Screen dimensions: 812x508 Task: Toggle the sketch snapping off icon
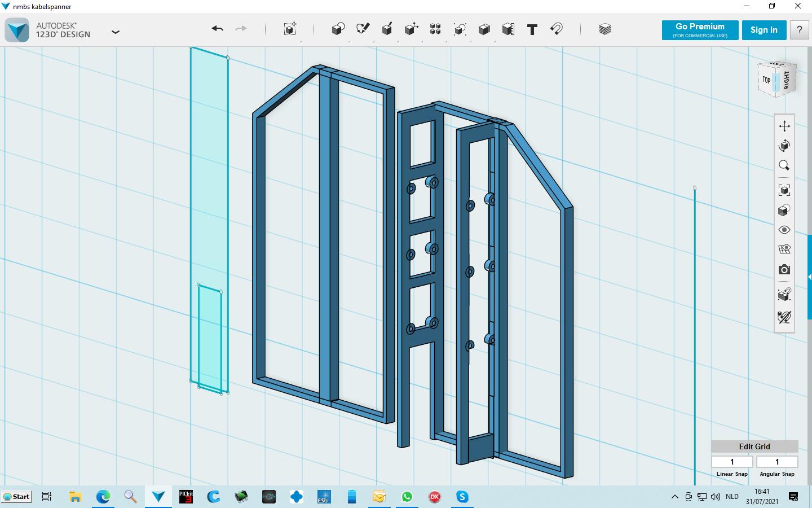[784, 317]
